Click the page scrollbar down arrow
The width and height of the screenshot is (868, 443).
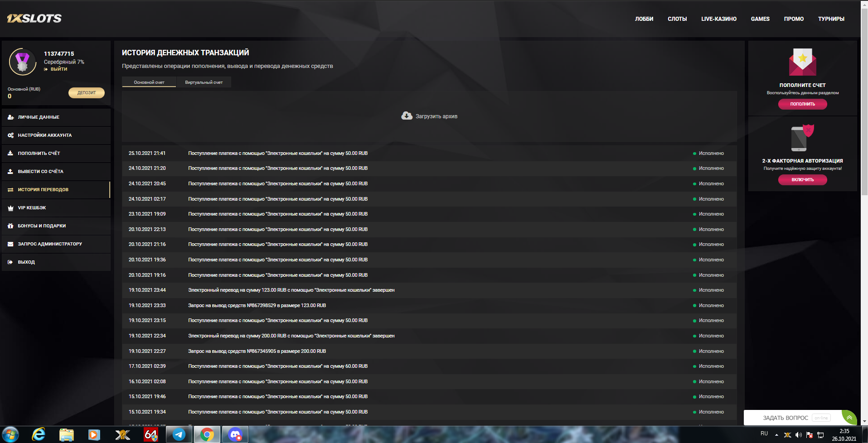864,421
